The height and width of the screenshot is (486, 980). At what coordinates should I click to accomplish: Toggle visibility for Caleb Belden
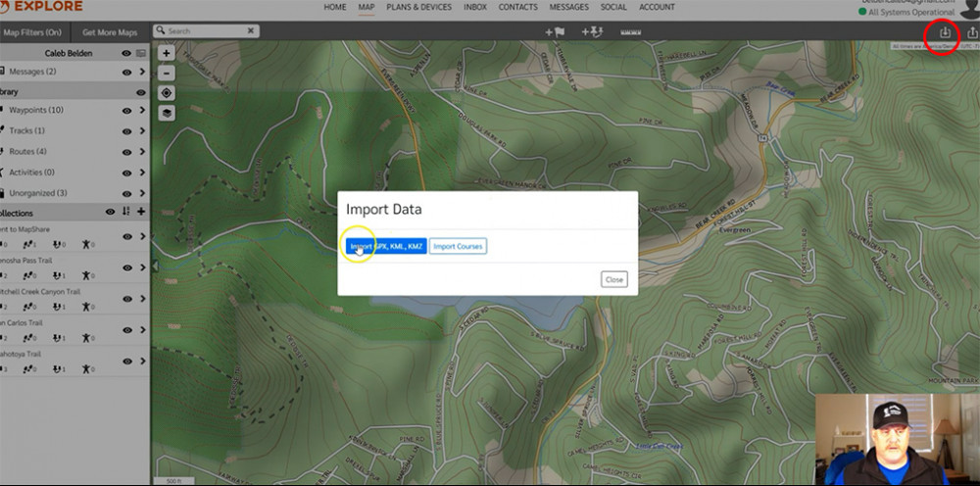126,54
